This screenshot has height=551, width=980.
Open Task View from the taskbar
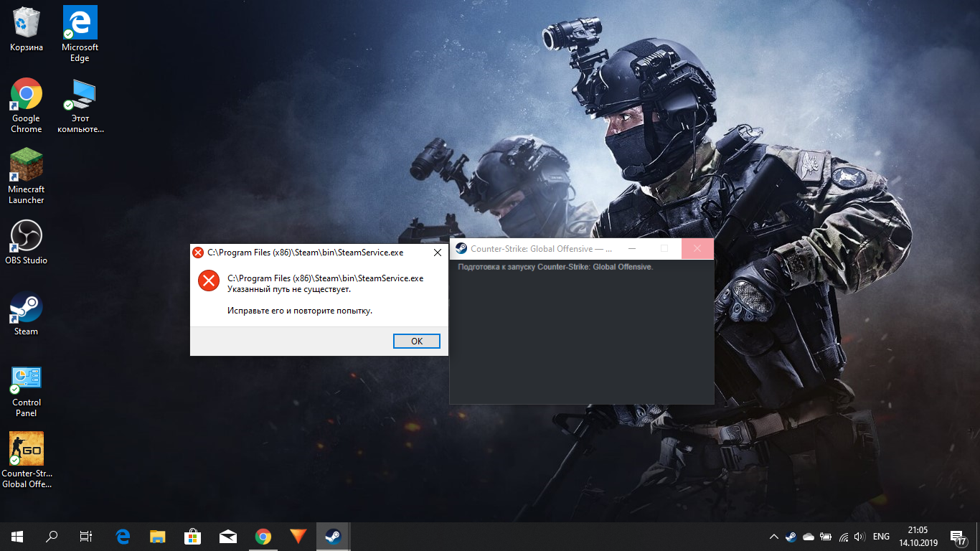point(86,537)
